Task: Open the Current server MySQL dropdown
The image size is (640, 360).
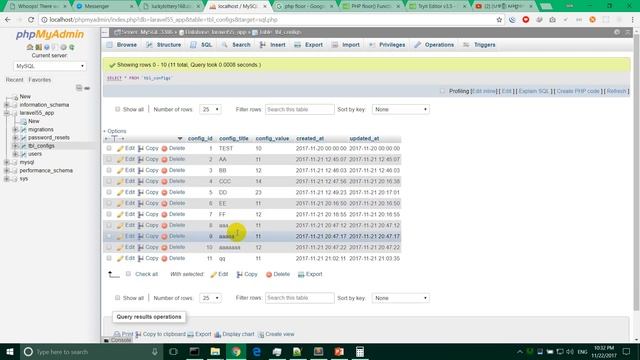Action: pyautogui.click(x=49, y=66)
